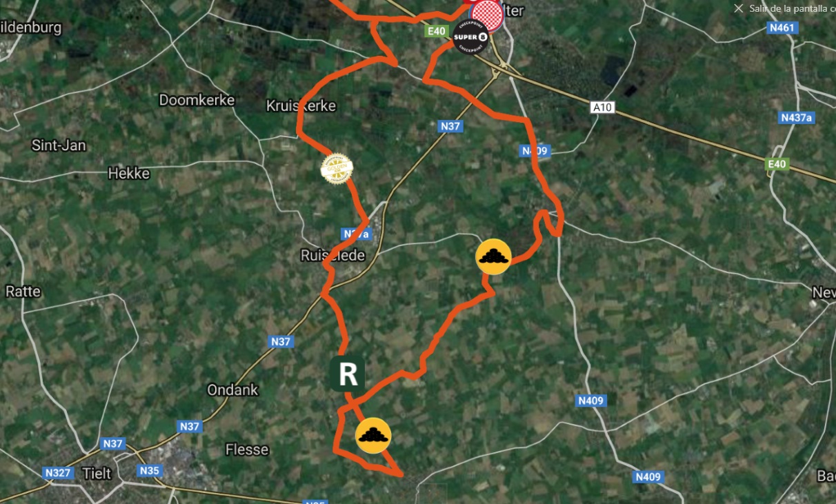836x504 pixels.
Task: Click the Flesse place label
Action: [x=247, y=450]
